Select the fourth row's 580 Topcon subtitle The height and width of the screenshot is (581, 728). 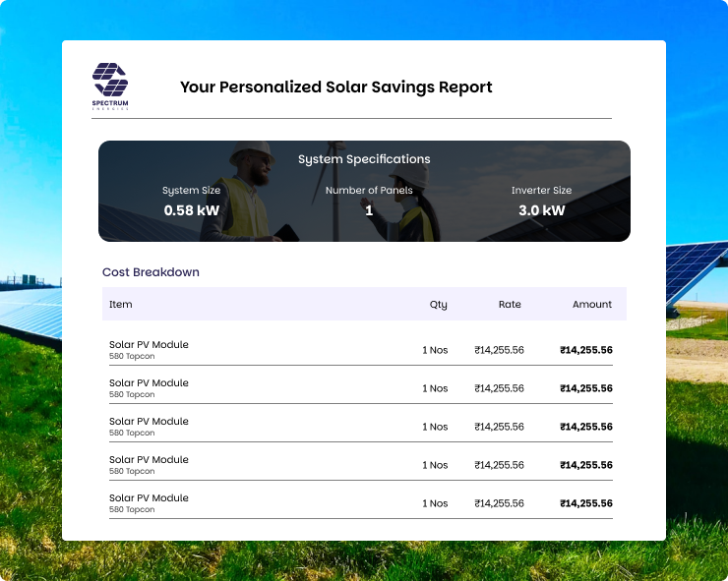click(x=132, y=471)
